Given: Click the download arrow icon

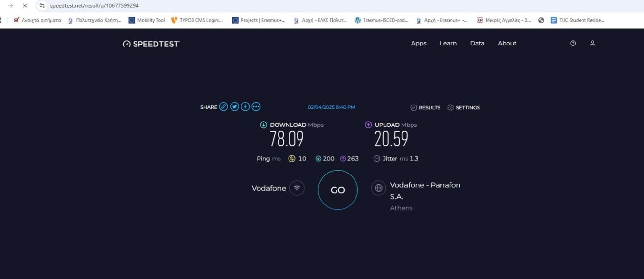Looking at the screenshot, I should 263,125.
